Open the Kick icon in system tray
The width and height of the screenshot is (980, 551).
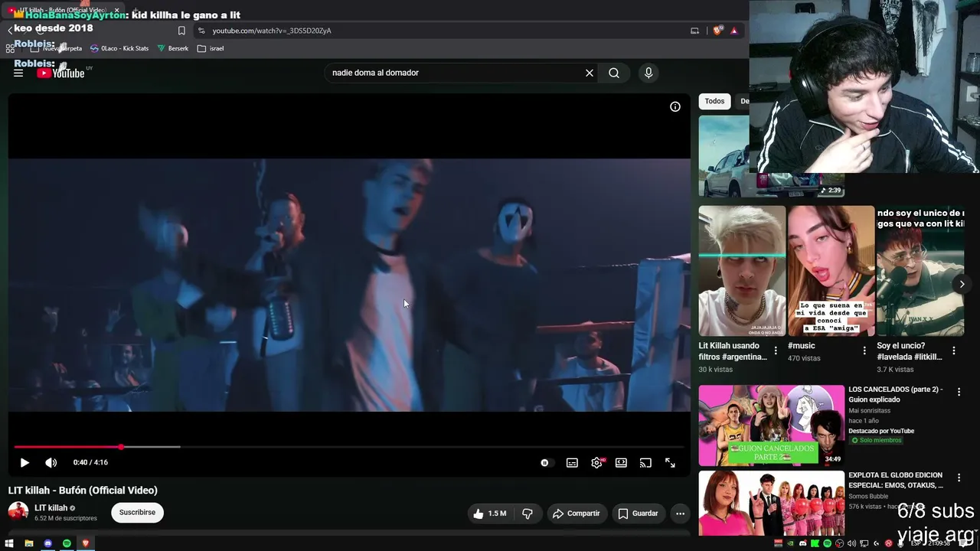815,543
